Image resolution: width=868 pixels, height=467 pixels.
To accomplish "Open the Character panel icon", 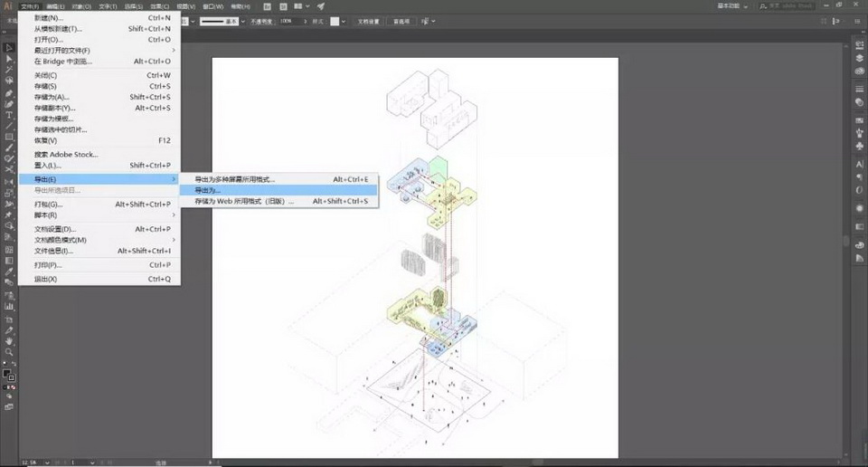I will 859,164.
